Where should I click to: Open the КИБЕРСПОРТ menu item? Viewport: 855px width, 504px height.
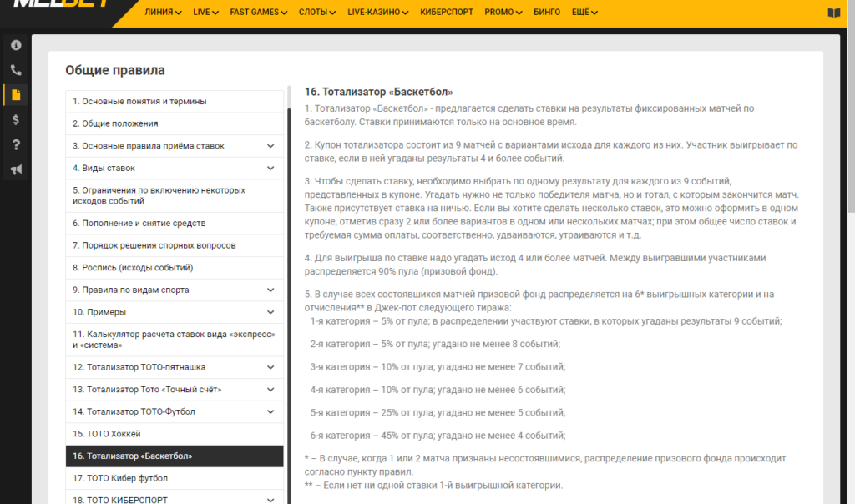pyautogui.click(x=447, y=12)
